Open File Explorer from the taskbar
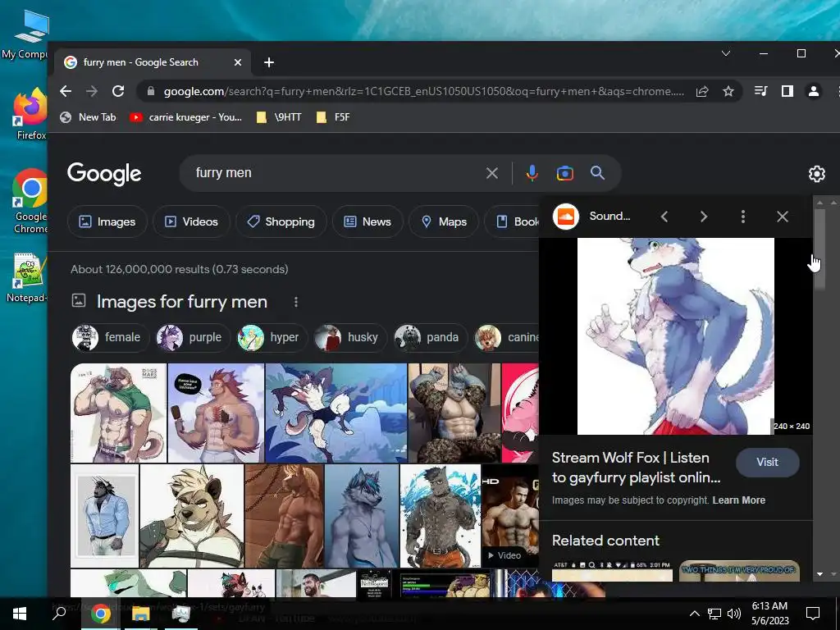This screenshot has height=630, width=840. pos(141,614)
